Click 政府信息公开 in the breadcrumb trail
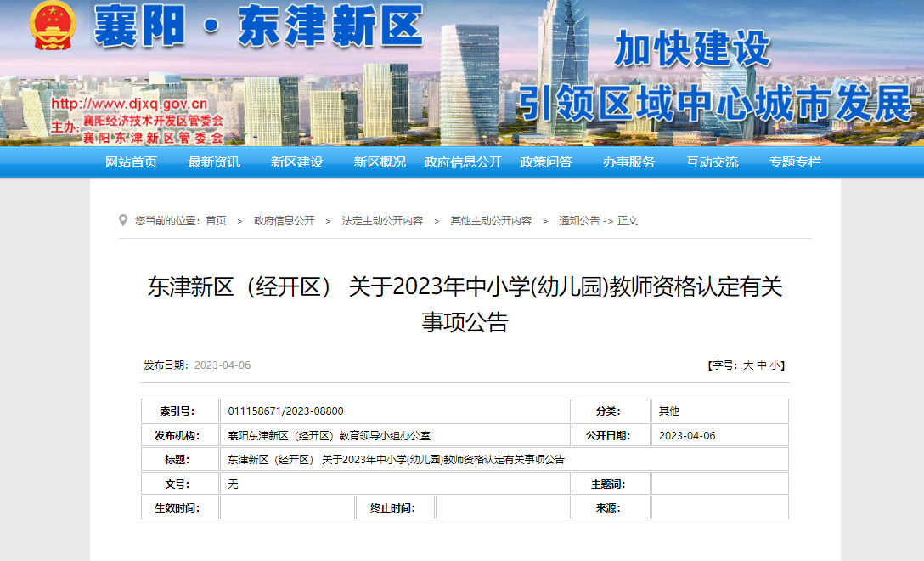Screen dimensions: 924x561 pyautogui.click(x=284, y=221)
